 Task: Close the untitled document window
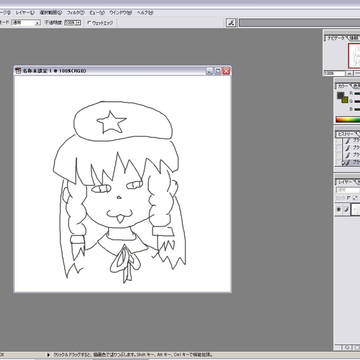(226, 71)
